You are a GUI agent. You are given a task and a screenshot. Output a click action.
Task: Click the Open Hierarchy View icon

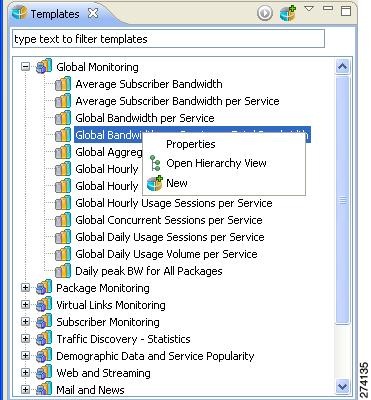pos(154,163)
